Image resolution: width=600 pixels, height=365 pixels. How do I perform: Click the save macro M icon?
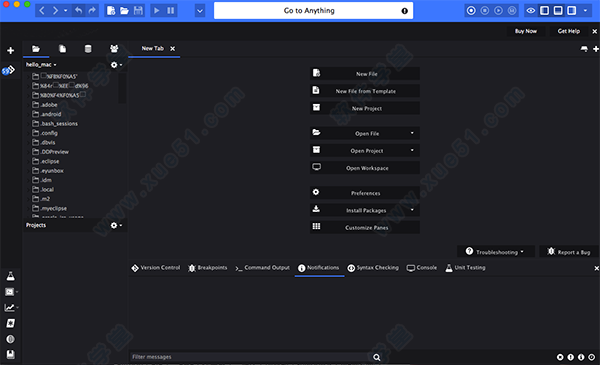[x=512, y=11]
